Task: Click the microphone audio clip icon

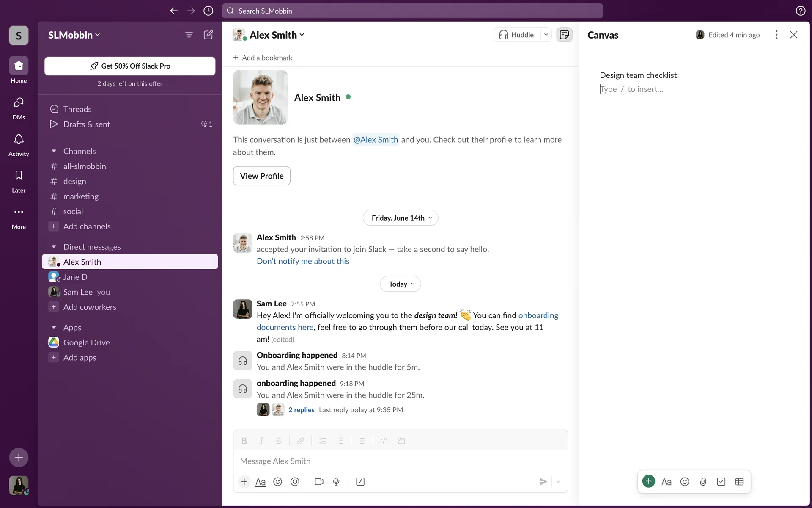Action: click(x=336, y=482)
